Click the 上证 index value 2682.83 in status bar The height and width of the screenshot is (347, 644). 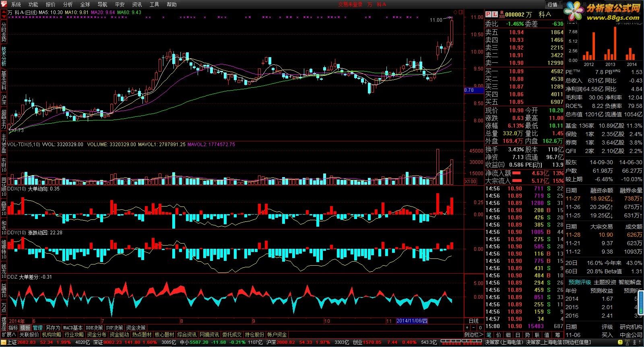(27, 342)
